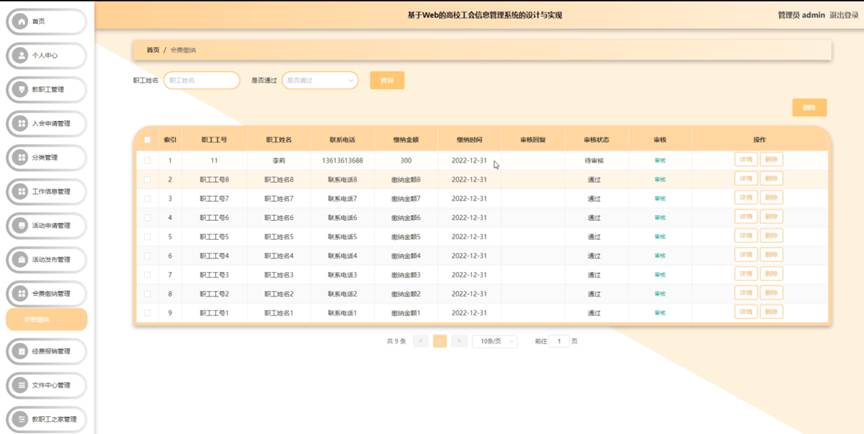Click 审核 link in 李莉 row
864x434 pixels.
[660, 161]
